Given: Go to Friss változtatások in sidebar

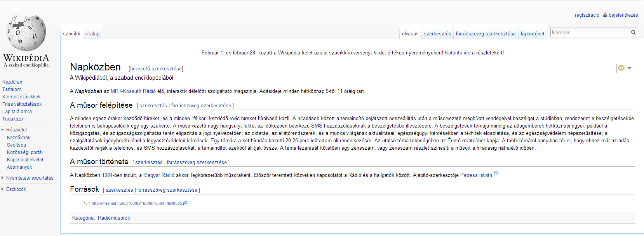Looking at the screenshot, I should (x=22, y=104).
